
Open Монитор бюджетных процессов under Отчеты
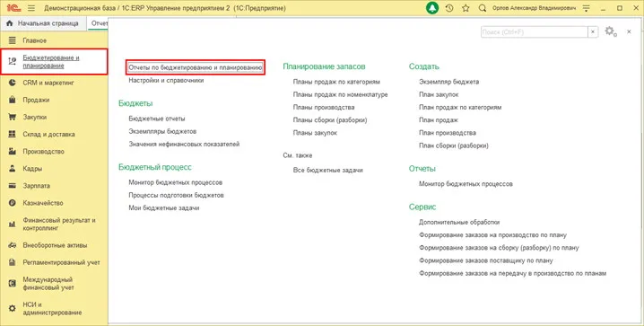click(466, 184)
